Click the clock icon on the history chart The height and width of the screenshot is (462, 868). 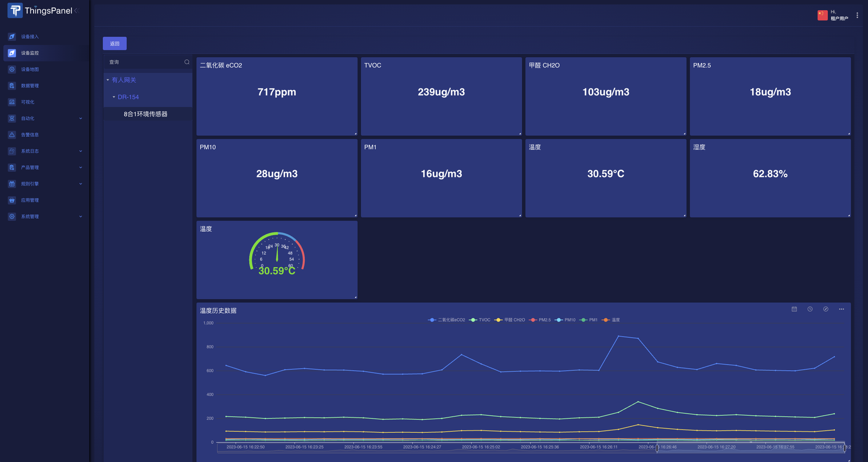click(810, 309)
